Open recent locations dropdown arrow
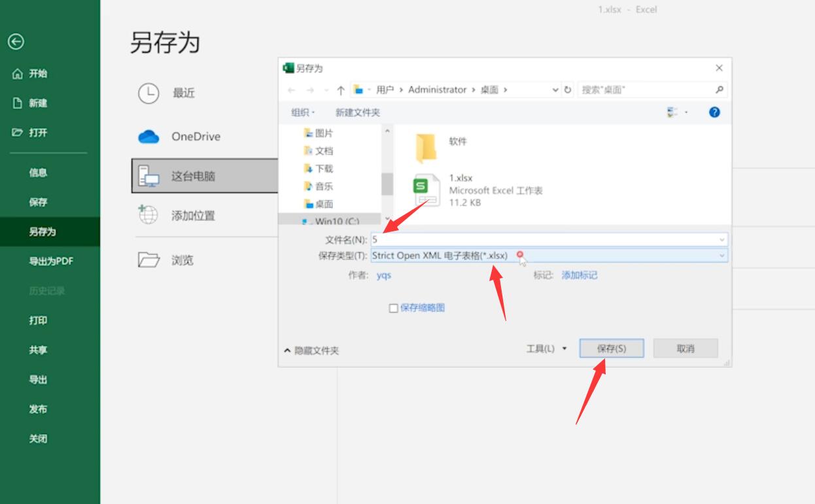Screen dimensions: 815x504 326,90
